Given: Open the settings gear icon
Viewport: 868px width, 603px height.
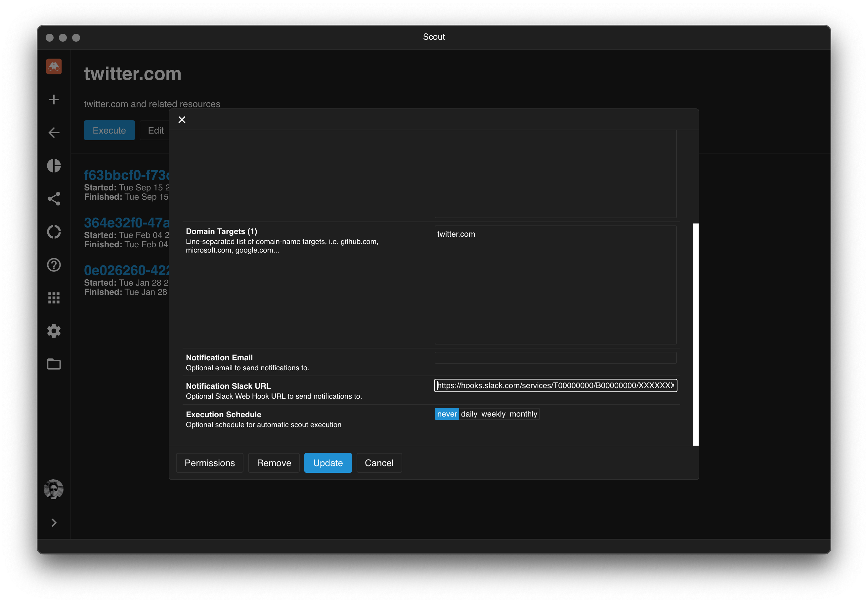Looking at the screenshot, I should pos(54,331).
